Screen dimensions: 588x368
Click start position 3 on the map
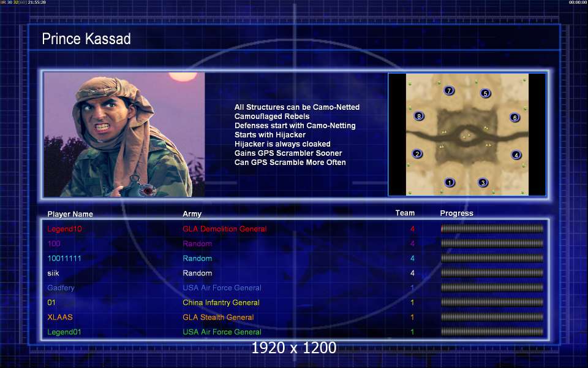coord(483,183)
